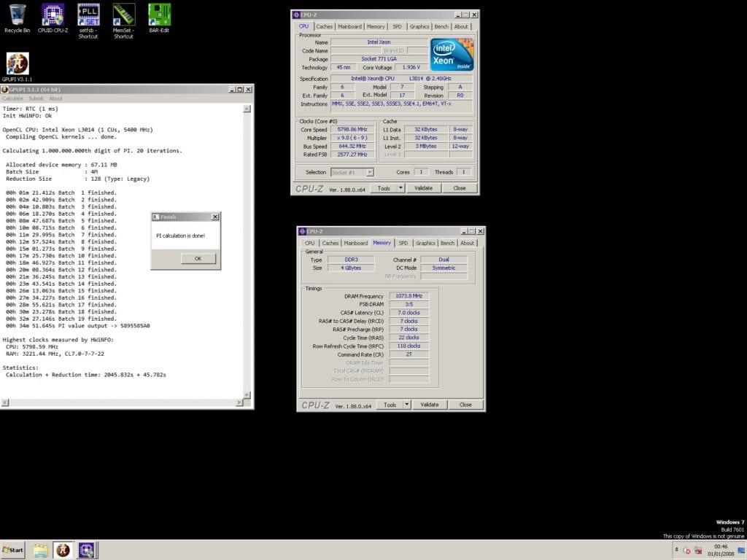
Task: Click the Batch 19 finished line
Action: pyautogui.click(x=61, y=319)
